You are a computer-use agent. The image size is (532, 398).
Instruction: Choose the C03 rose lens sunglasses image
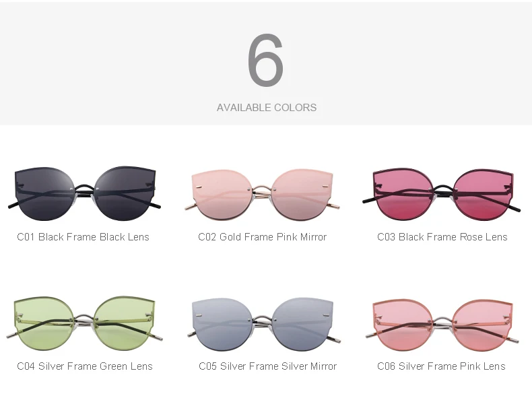point(441,194)
